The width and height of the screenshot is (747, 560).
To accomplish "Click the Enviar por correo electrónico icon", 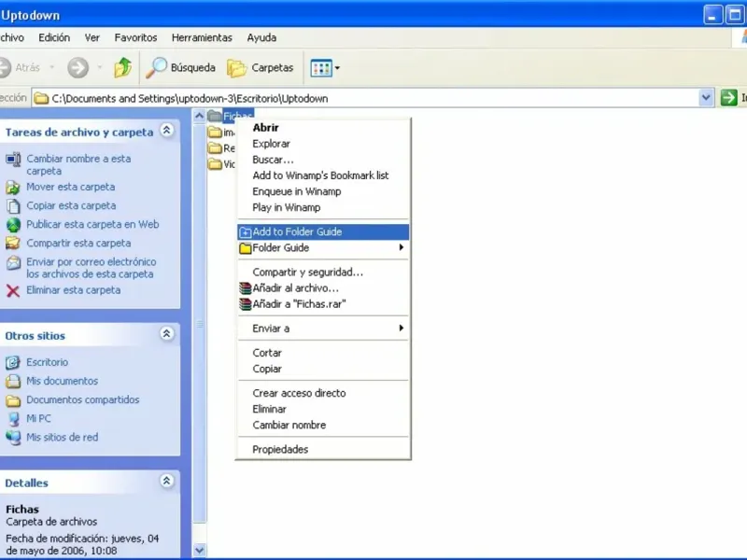I will pos(13,263).
